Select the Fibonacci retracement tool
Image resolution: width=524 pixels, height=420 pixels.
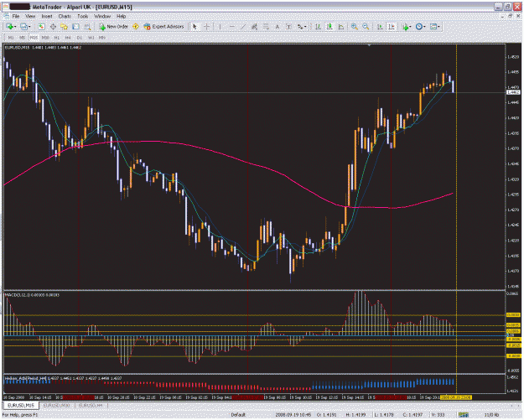pos(266,27)
